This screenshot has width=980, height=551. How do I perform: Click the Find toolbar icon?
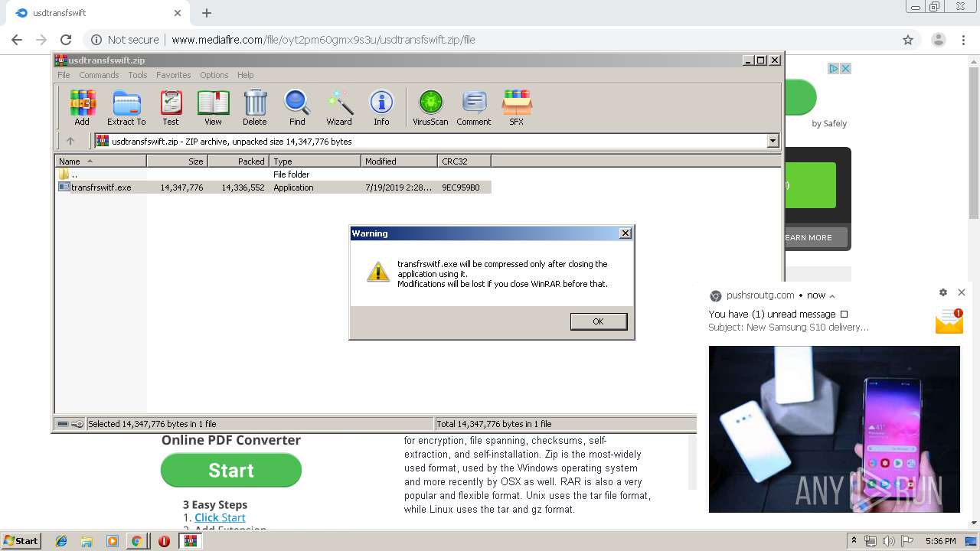click(x=297, y=107)
